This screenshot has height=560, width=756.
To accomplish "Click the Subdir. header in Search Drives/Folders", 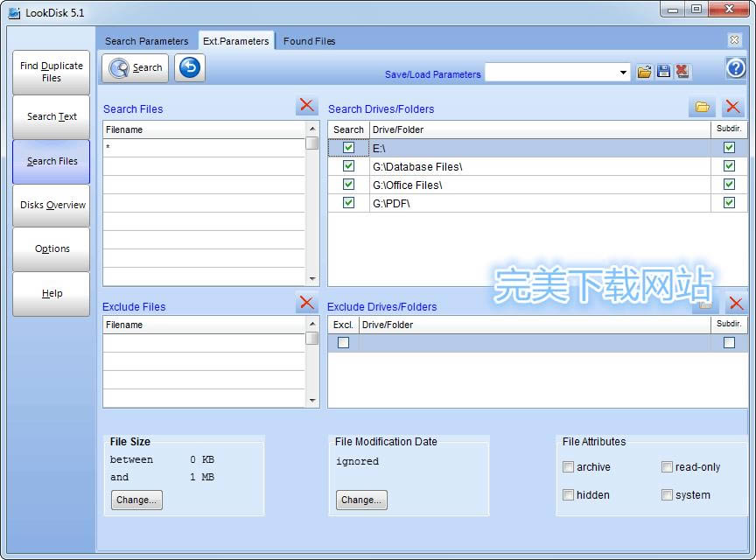I will tap(729, 129).
